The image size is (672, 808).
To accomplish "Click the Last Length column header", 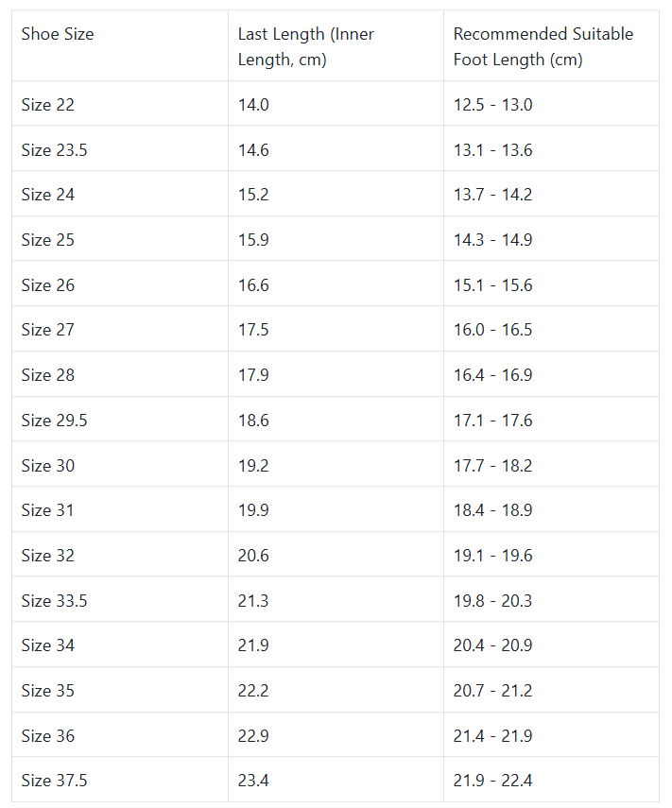I will coord(305,46).
